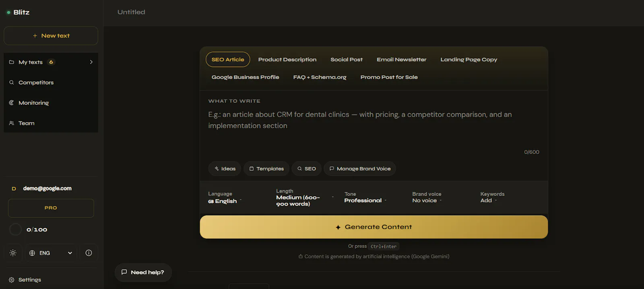
Task: Click the Settings gear icon
Action: 12,280
